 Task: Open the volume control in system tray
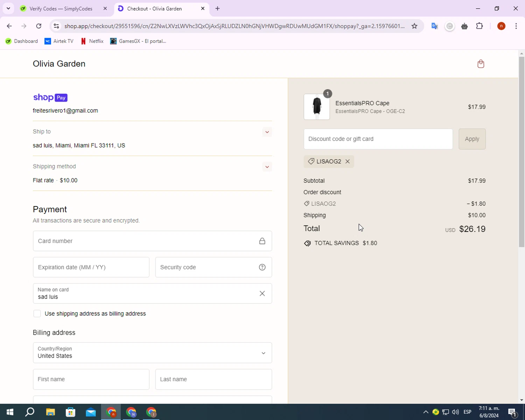click(455, 412)
